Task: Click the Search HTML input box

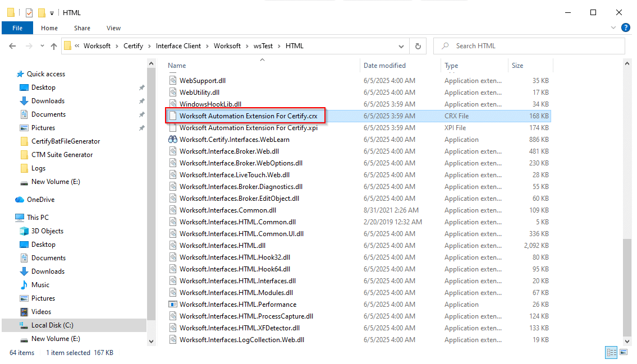Action: pos(529,46)
